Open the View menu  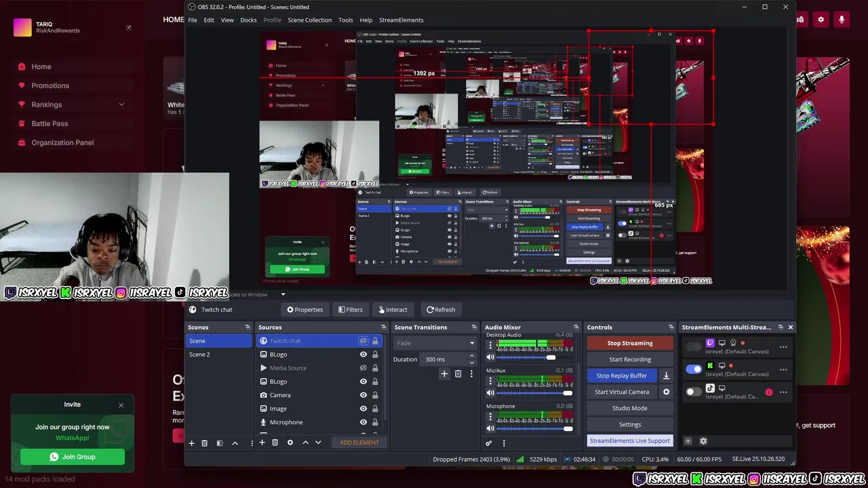click(x=227, y=20)
